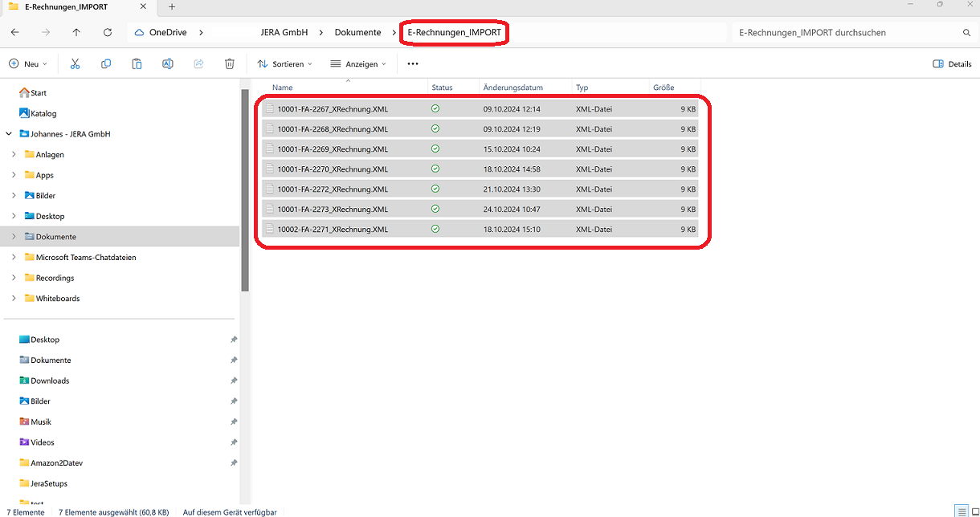Open the Sortieren dropdown menu
Image resolution: width=980 pixels, height=517 pixels.
[284, 64]
